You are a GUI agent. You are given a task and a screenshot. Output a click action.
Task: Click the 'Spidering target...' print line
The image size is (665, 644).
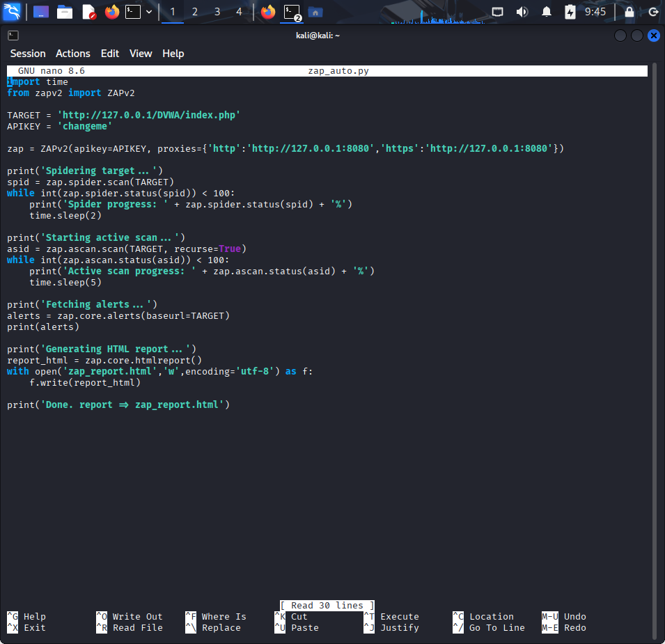(x=85, y=171)
